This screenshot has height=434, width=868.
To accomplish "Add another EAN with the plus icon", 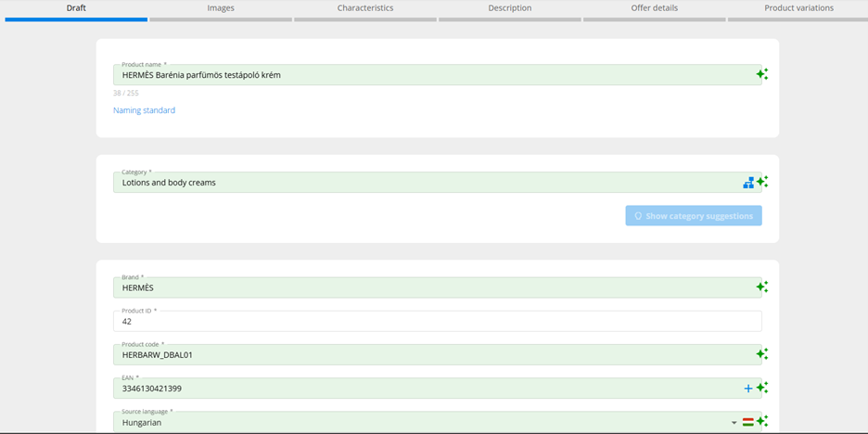I will tap(748, 389).
